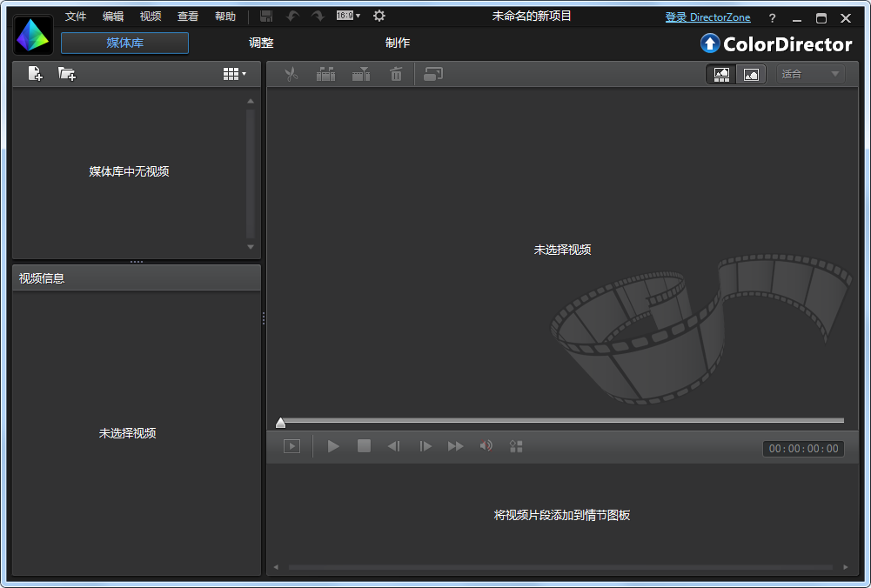
Task: Click the timecode display field
Action: click(801, 448)
